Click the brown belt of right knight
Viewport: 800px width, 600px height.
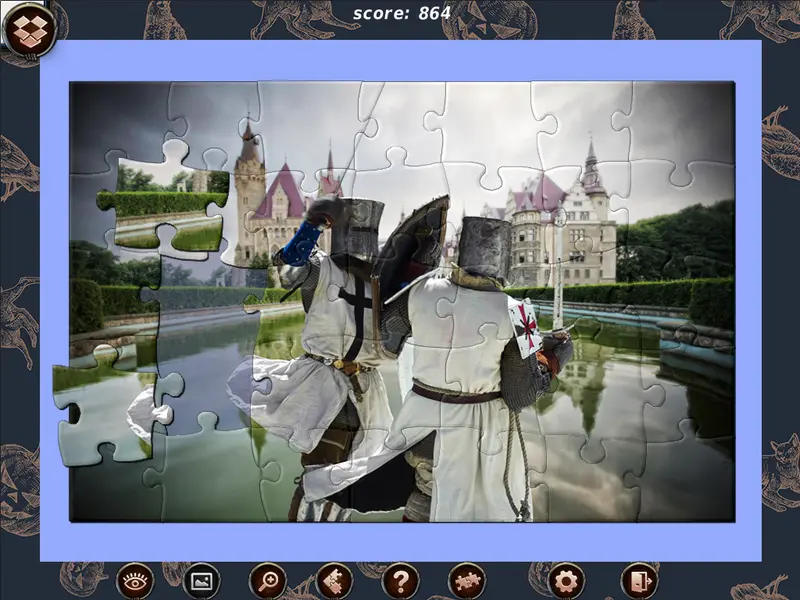click(455, 394)
